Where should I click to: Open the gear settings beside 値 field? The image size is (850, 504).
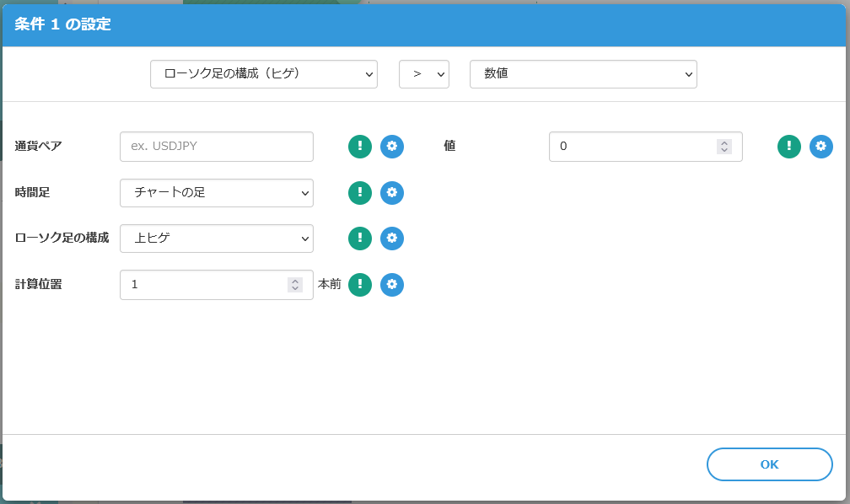tap(821, 147)
